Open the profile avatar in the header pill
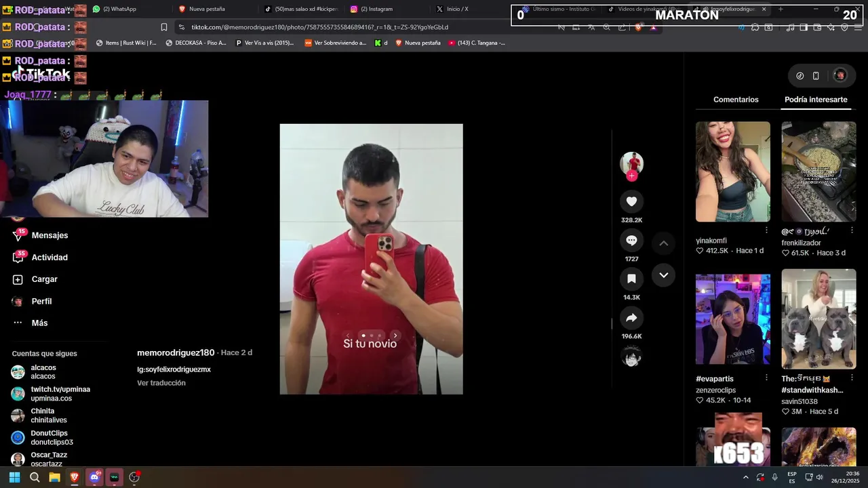The width and height of the screenshot is (868, 488). click(840, 75)
